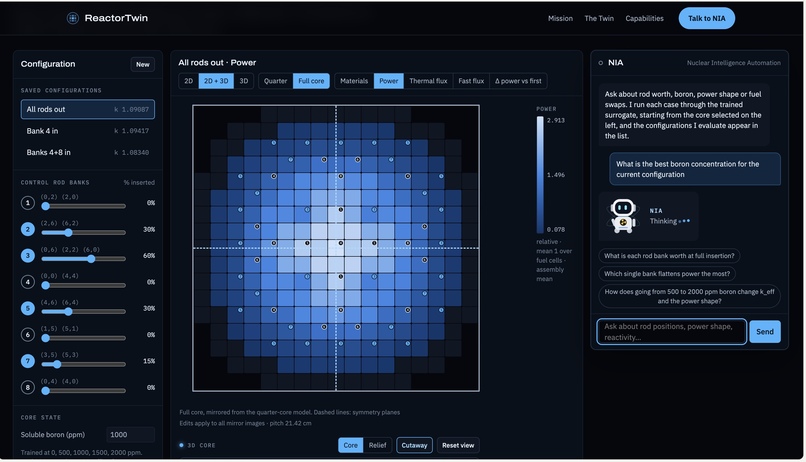Toggle control rod bank 5 circle
This screenshot has height=462, width=806.
[28, 308]
